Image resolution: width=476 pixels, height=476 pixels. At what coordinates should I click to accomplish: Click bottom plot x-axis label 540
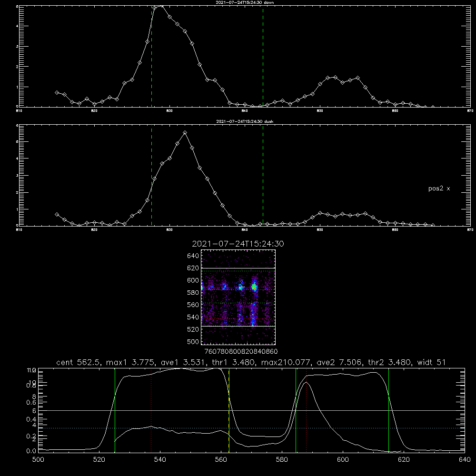click(x=160, y=460)
